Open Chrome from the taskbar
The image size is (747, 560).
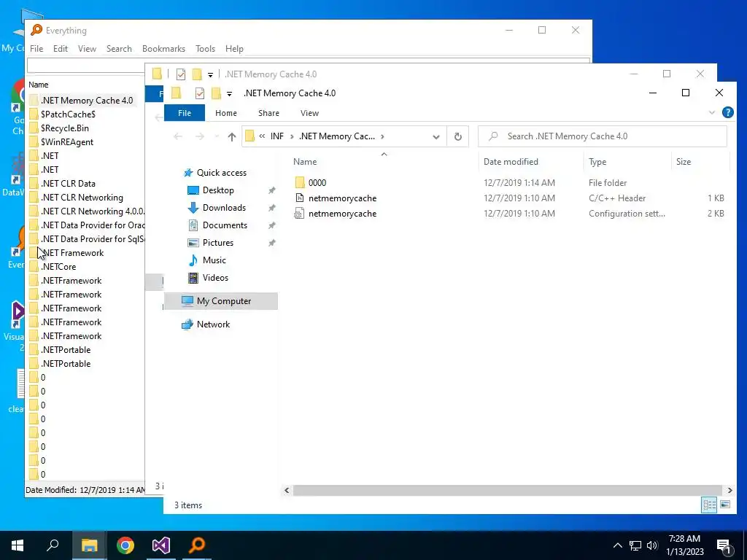click(x=125, y=545)
